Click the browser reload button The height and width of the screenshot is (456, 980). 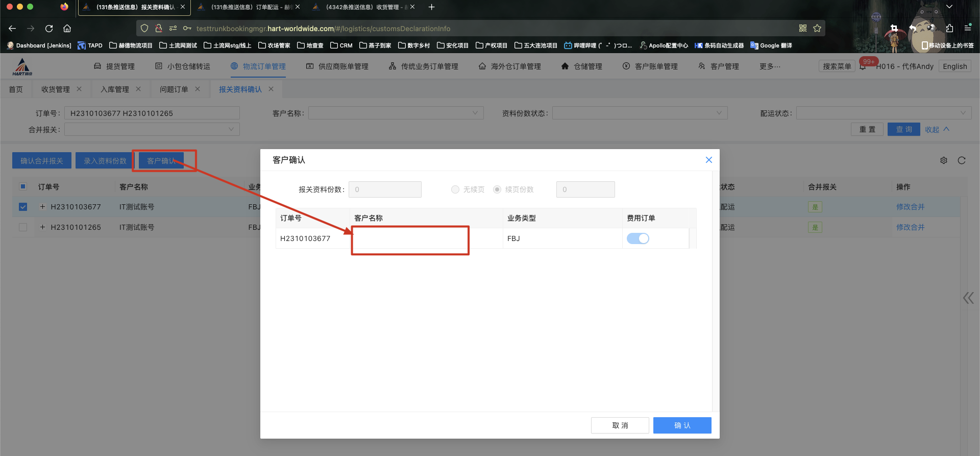[x=49, y=29]
